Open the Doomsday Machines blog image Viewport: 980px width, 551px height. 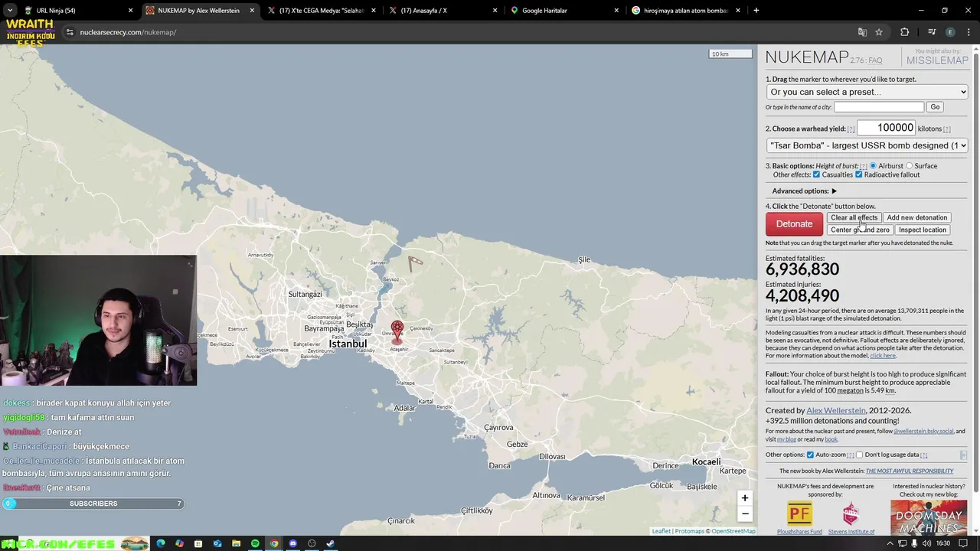[929, 517]
